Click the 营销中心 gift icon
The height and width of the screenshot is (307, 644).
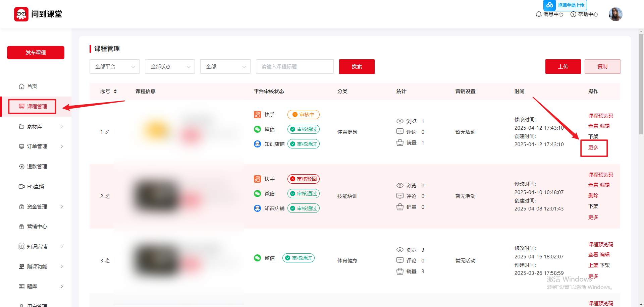click(x=21, y=227)
